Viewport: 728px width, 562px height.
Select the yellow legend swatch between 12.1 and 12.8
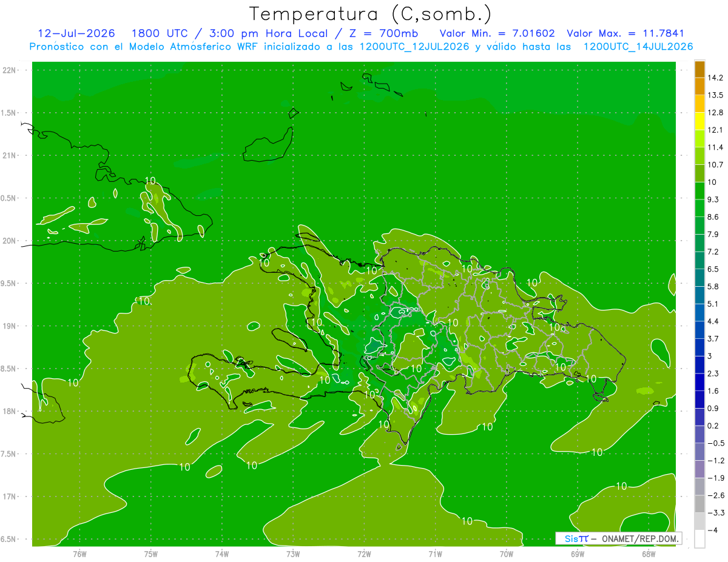tap(699, 121)
